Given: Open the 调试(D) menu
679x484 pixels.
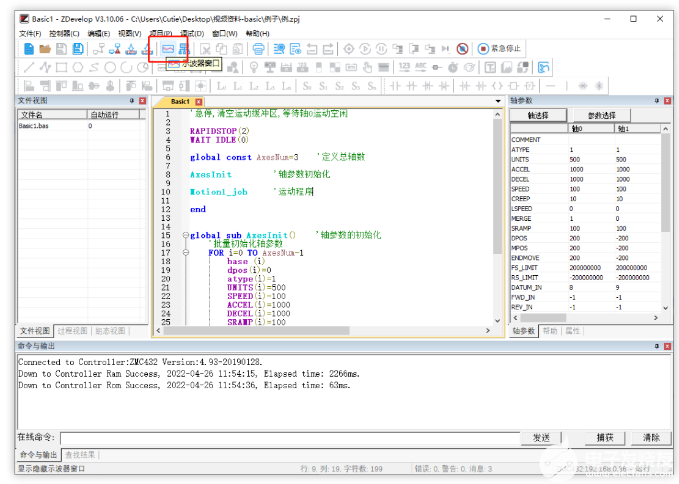Looking at the screenshot, I should pyautogui.click(x=191, y=33).
